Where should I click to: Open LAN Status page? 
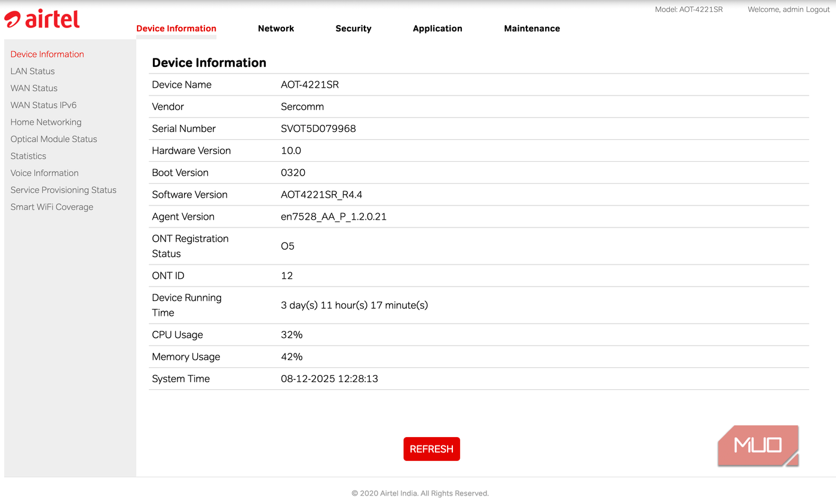click(x=32, y=71)
